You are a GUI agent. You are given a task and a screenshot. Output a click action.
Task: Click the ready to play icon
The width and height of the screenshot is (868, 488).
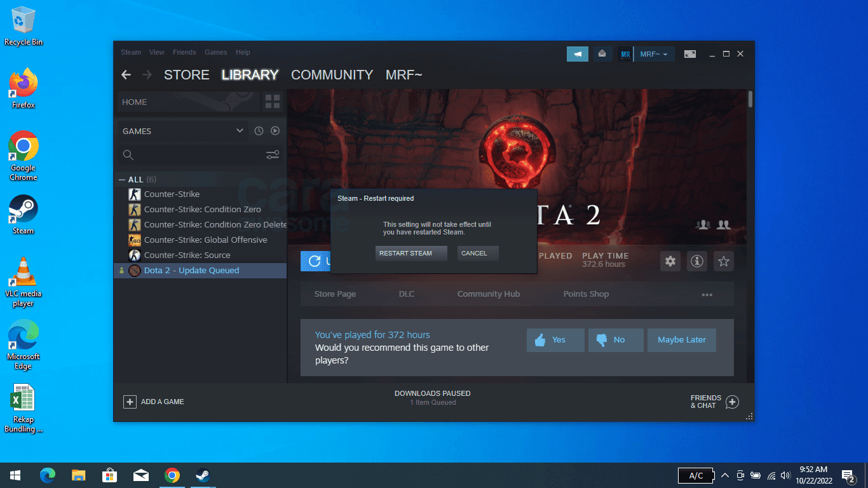275,131
